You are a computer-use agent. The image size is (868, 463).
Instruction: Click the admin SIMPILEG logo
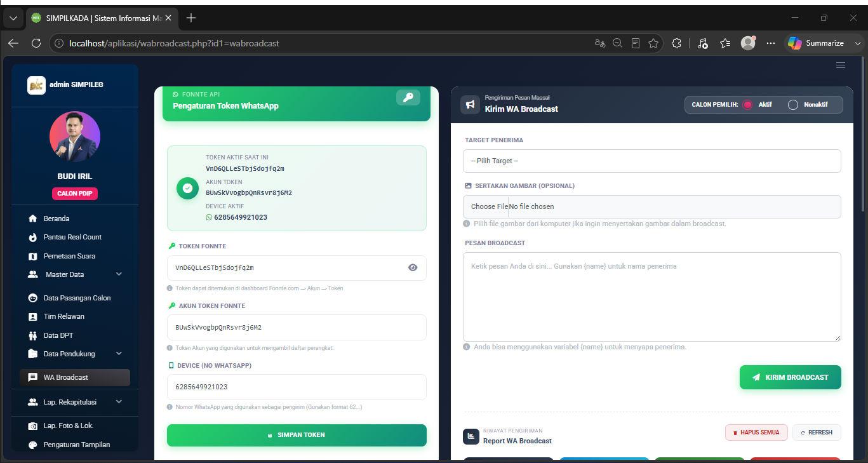(36, 85)
